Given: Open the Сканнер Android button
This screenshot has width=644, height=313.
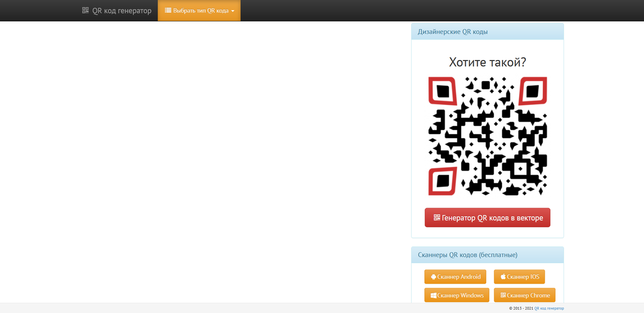Looking at the screenshot, I should coord(456,277).
